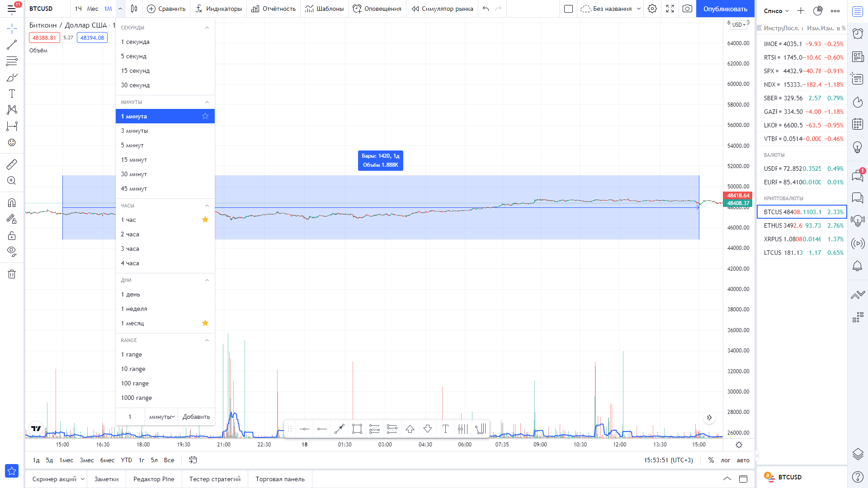Toggle favorite star for 1 месяц
Viewport: 868px width, 488px height.
point(205,323)
